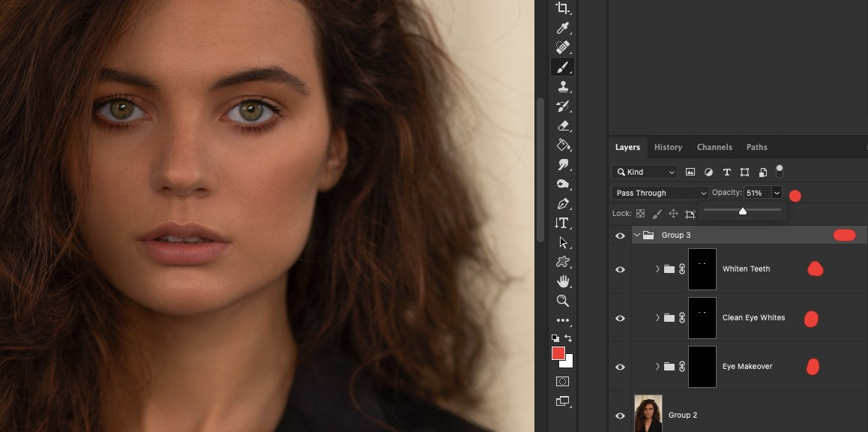
Task: Select the Eyedropper tool
Action: (x=563, y=28)
